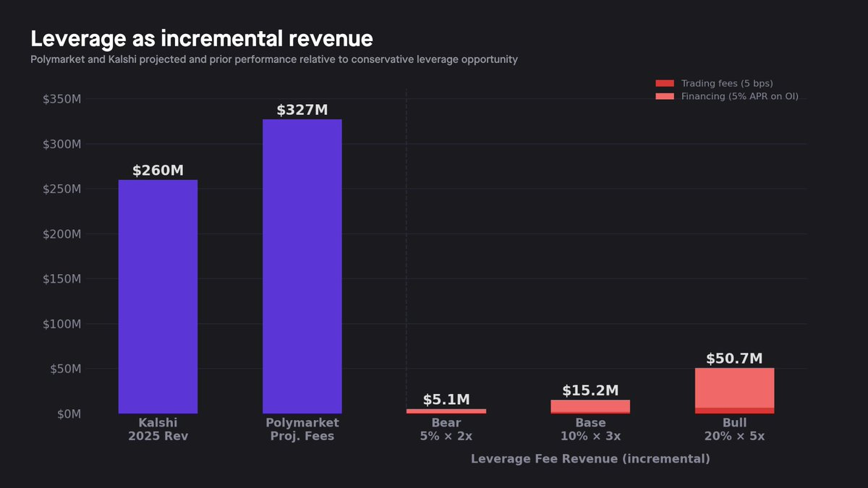868x488 pixels.
Task: Select the $50.7M value label
Action: [734, 359]
